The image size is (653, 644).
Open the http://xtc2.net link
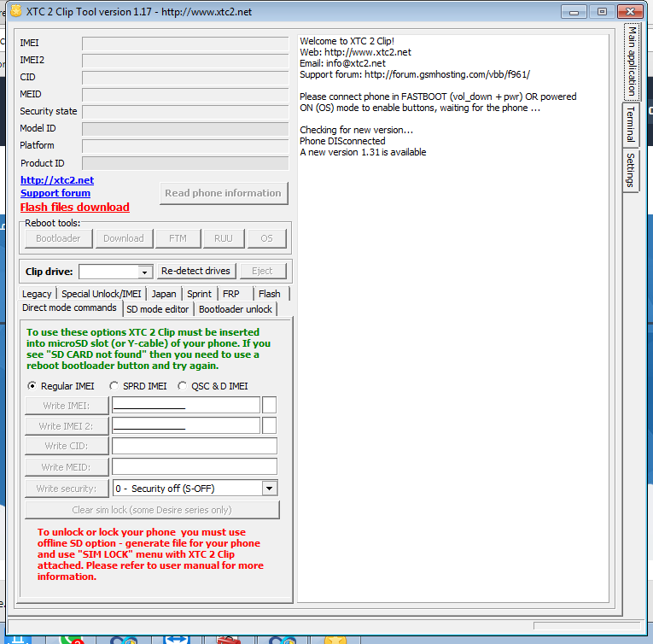pyautogui.click(x=57, y=180)
